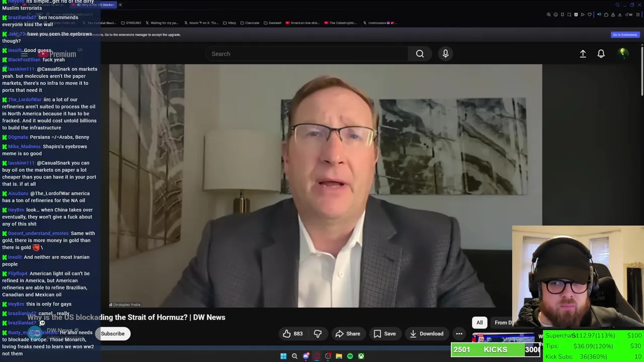644x362 pixels.
Task: Open Windows taskbar search
Action: click(x=294, y=356)
